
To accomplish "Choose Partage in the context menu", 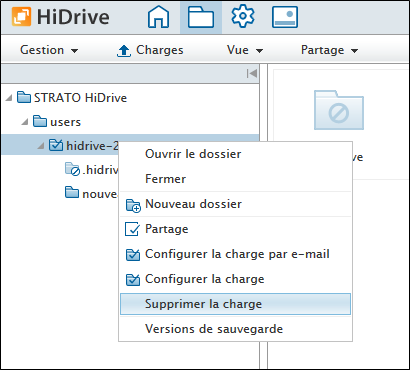I will (x=235, y=229).
